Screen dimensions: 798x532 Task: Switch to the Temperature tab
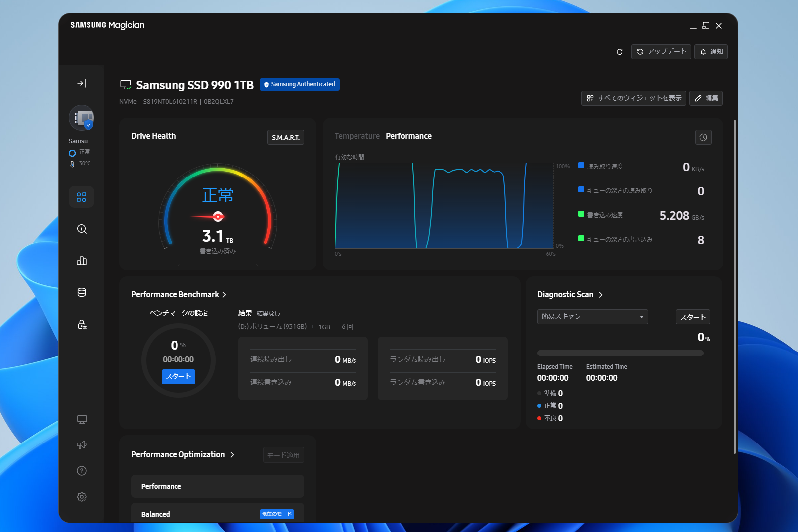(x=357, y=136)
